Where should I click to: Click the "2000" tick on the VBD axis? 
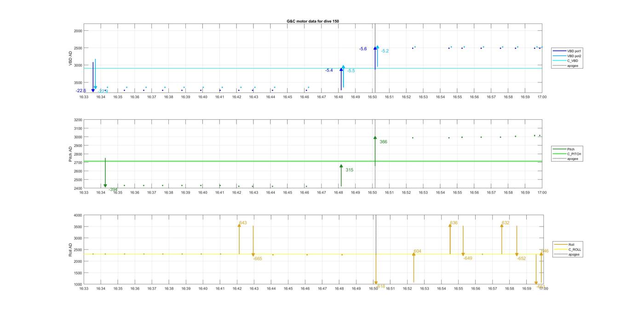(x=78, y=31)
